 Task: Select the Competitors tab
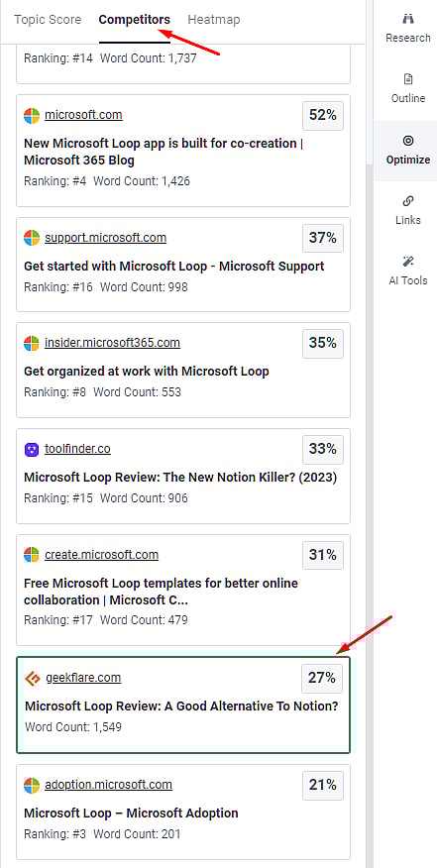pyautogui.click(x=135, y=20)
